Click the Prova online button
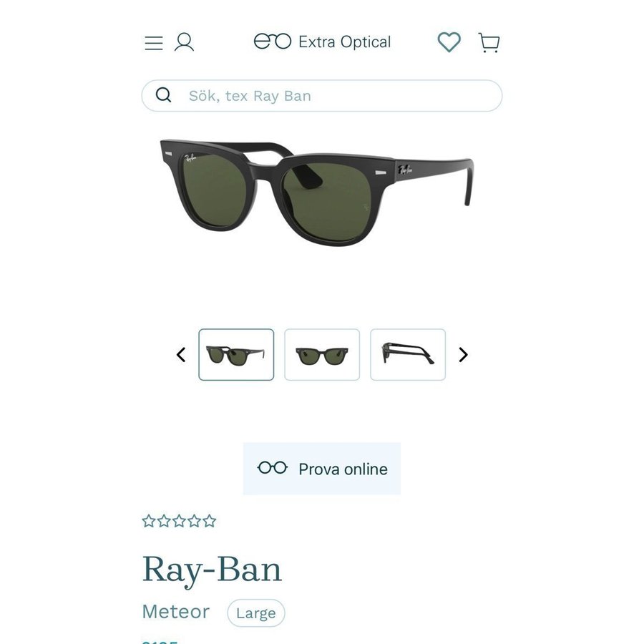Screen dimensions: 644x644 322,469
